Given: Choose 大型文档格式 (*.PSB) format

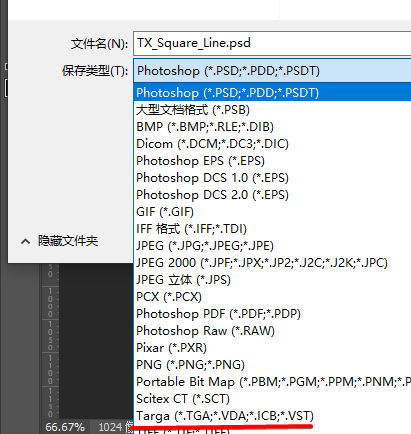Looking at the screenshot, I should (272, 110).
